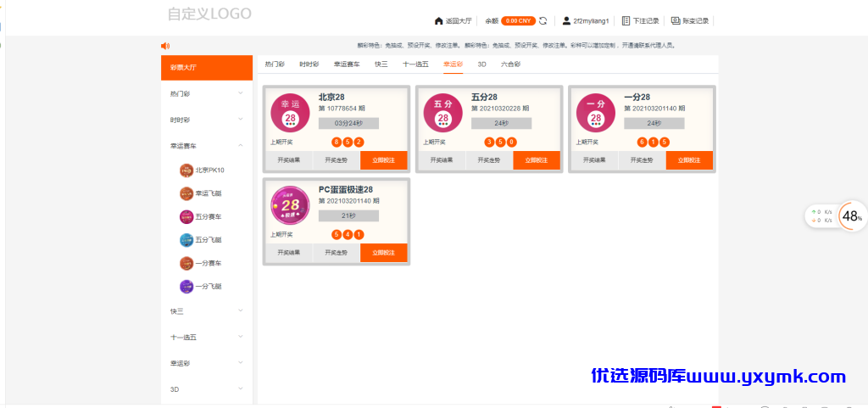Click the 一分28 countdown 24秒
This screenshot has height=408, width=868.
coord(654,124)
